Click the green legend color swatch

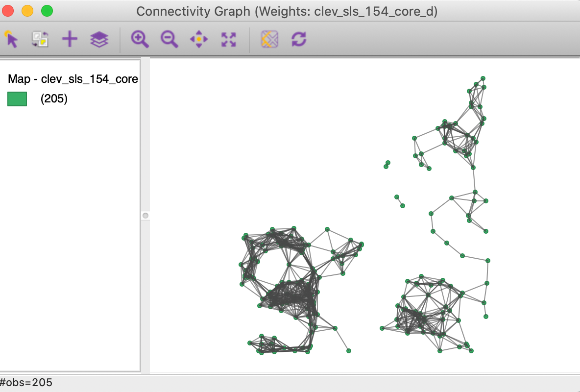tap(17, 99)
